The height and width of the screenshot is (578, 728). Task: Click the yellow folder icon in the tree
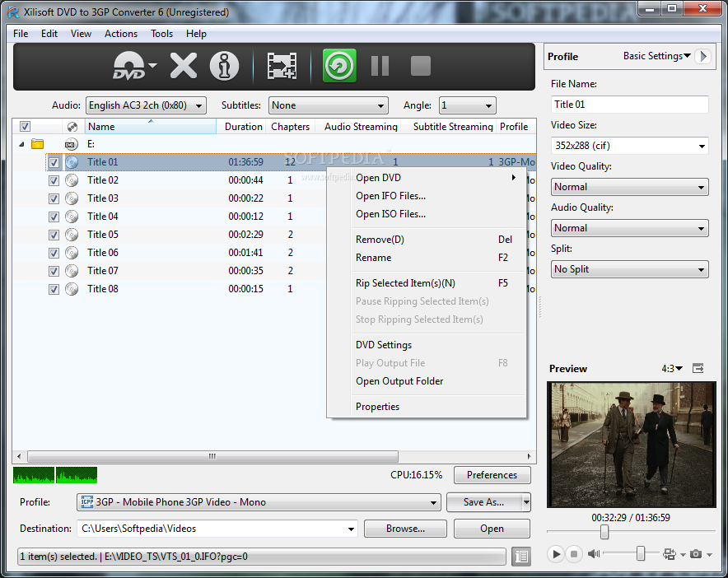click(37, 144)
